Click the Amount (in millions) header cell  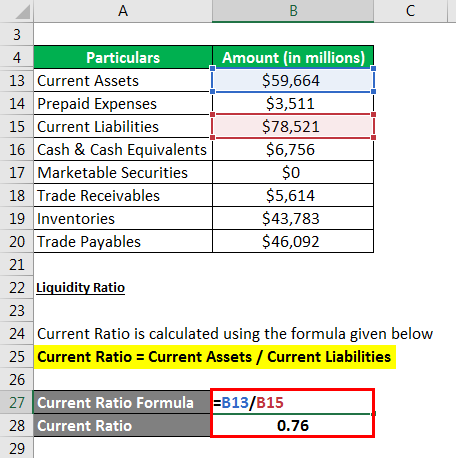[x=293, y=57]
